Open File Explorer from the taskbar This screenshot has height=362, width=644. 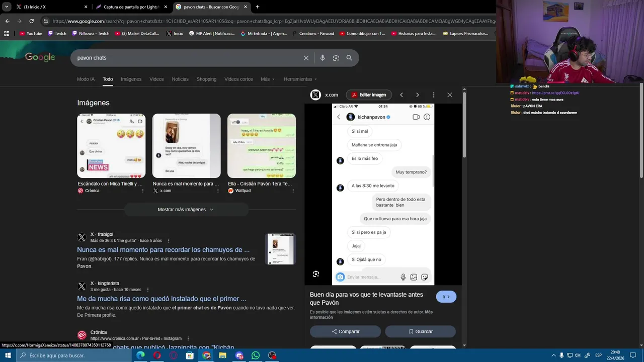click(222, 355)
